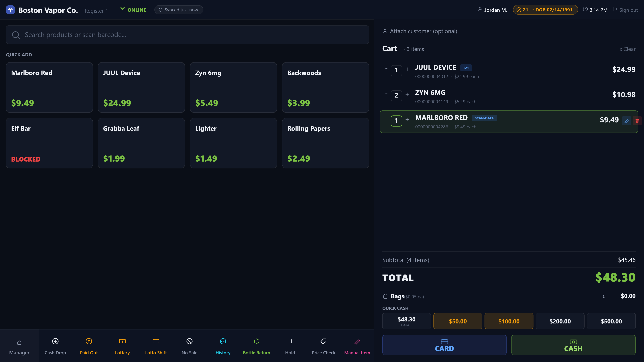
Task: Select $200.00 quick cash
Action: 560,321
